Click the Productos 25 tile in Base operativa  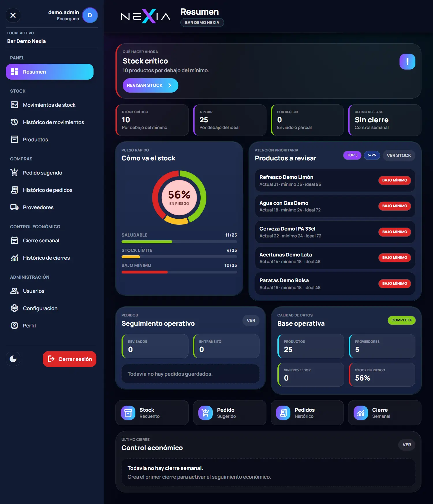tap(311, 346)
